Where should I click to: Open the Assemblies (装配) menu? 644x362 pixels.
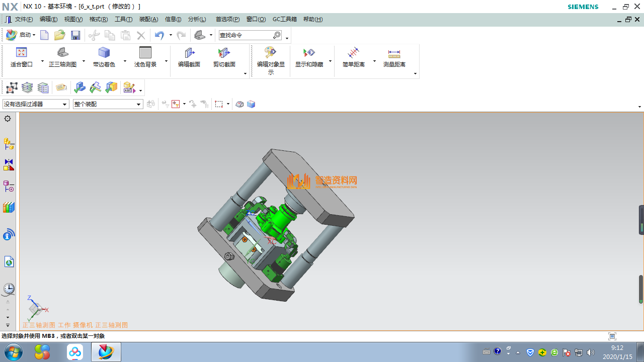(x=148, y=19)
